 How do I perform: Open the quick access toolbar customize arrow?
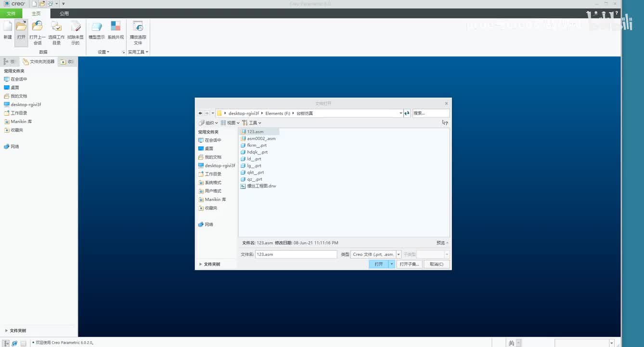click(x=63, y=4)
